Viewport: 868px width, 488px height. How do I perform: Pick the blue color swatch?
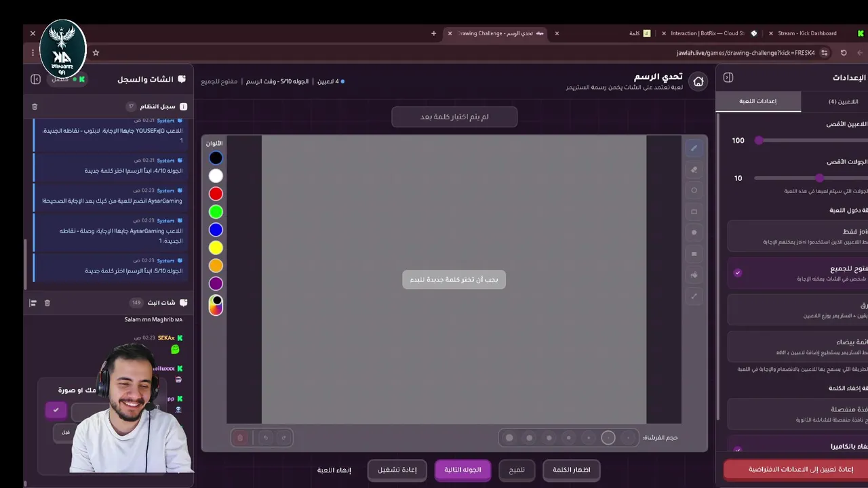(x=216, y=230)
